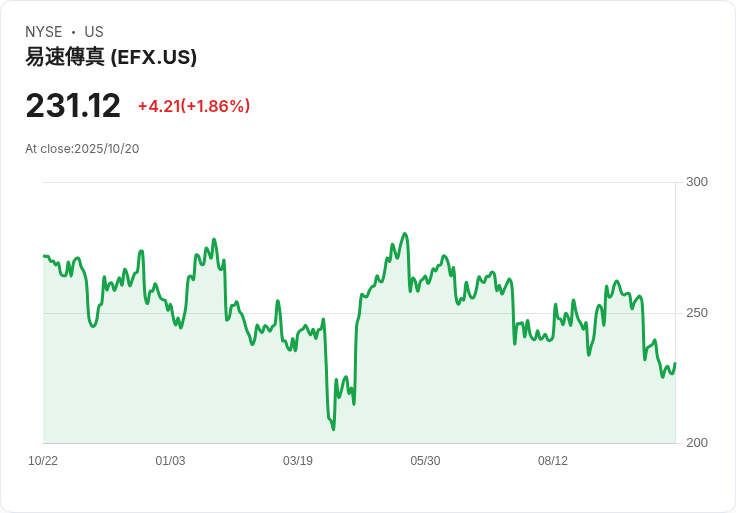Select the 01/03 date on the x-axis
The width and height of the screenshot is (736, 513).
(170, 461)
